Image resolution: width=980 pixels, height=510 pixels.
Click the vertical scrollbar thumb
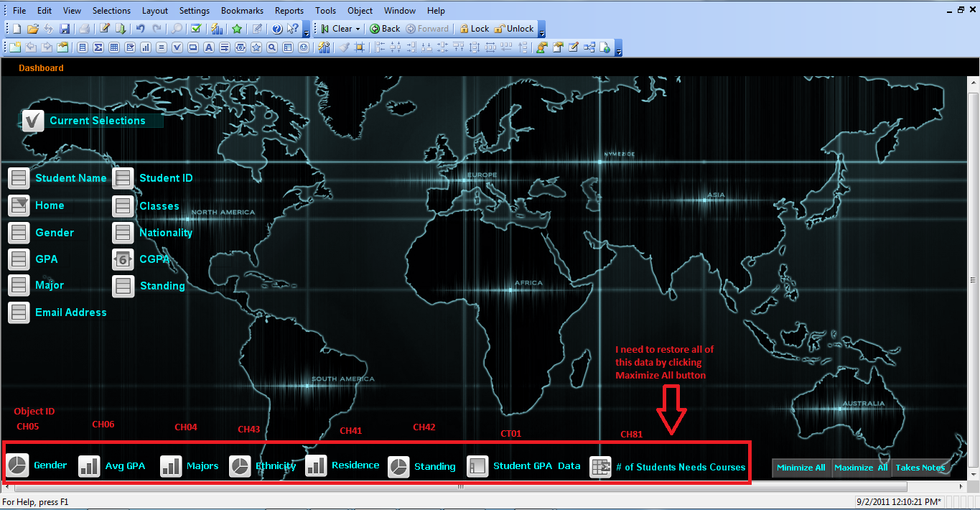[974, 280]
